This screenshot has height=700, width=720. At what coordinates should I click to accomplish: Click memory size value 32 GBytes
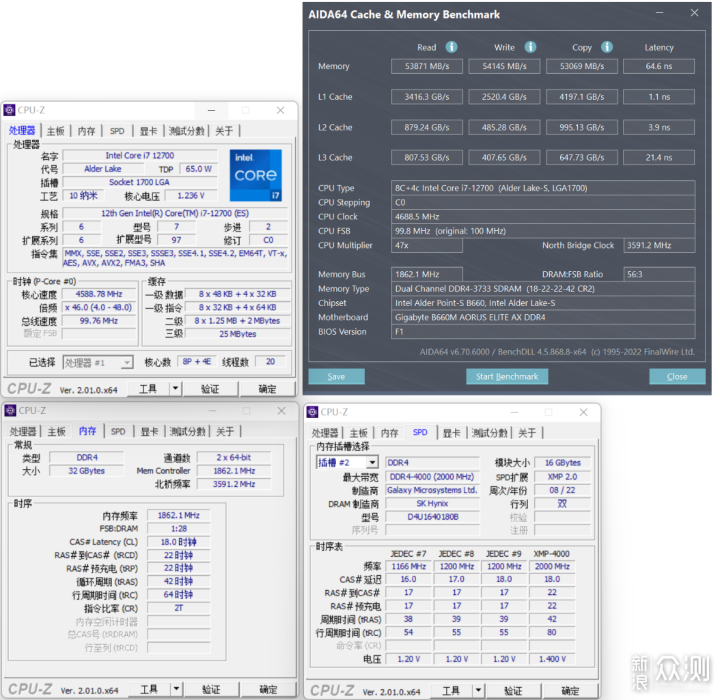pos(86,471)
